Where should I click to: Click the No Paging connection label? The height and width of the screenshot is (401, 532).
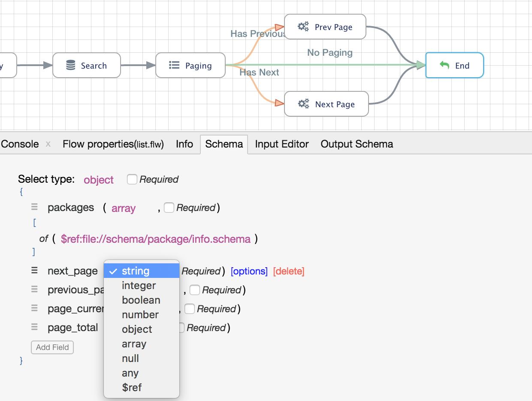330,53
